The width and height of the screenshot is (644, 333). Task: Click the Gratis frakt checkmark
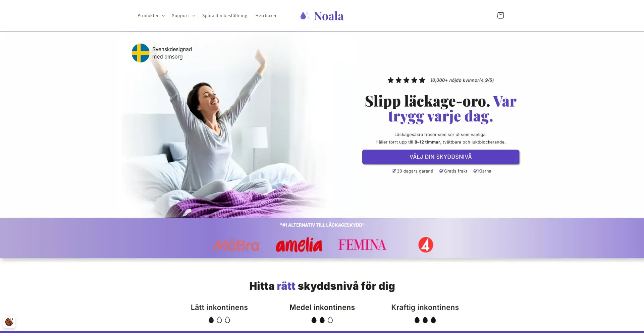click(441, 171)
